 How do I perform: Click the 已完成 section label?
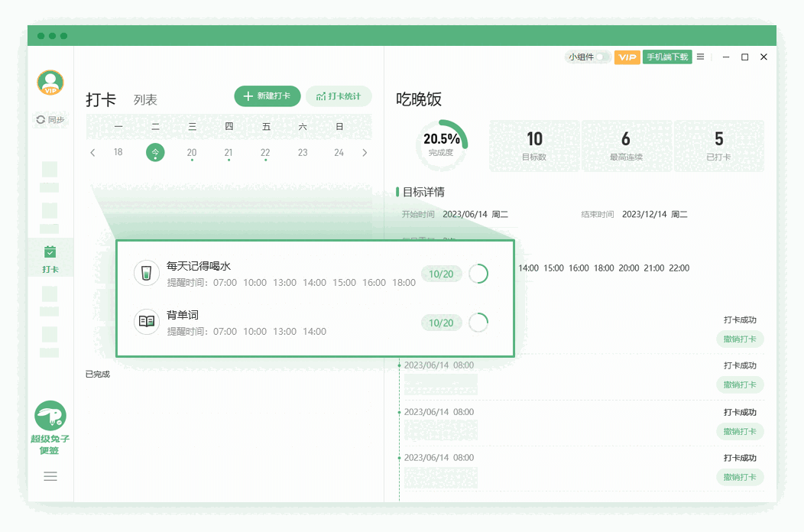tap(97, 374)
